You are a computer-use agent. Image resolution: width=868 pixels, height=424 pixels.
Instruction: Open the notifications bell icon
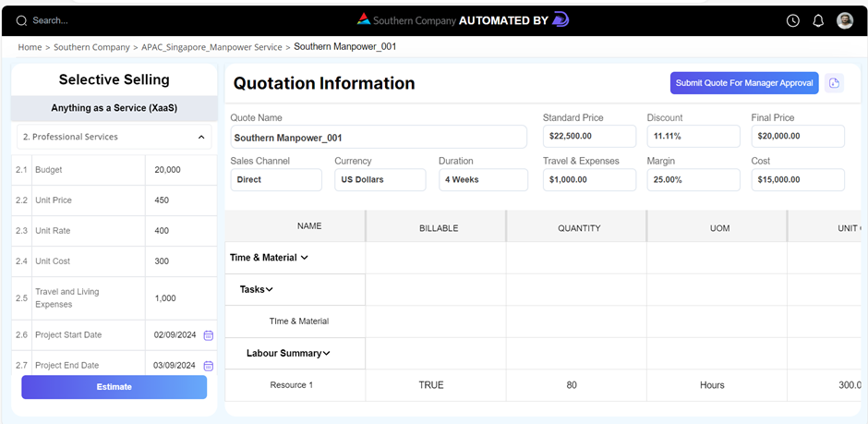click(818, 20)
